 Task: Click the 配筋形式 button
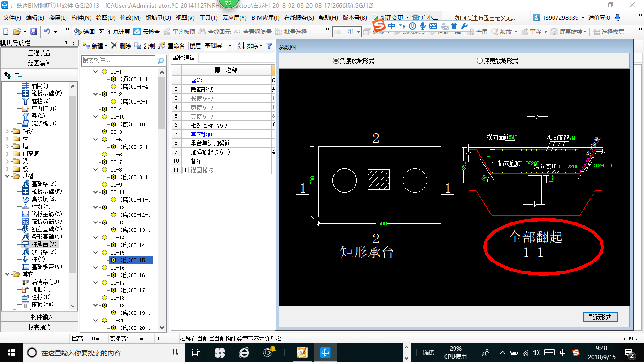600,317
